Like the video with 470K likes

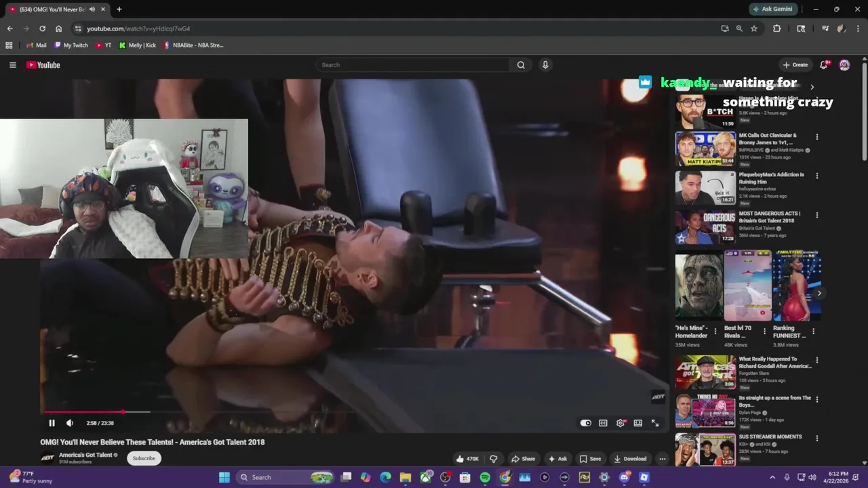(x=468, y=459)
